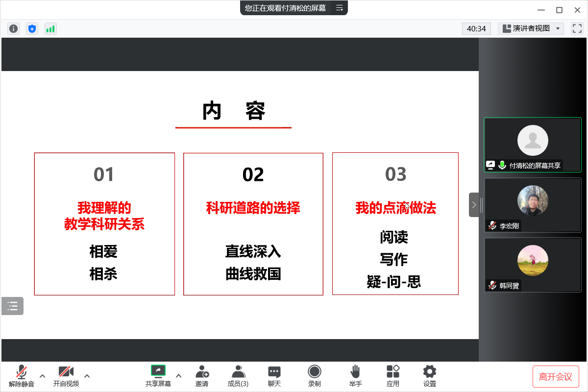Click the meeting info icon

coord(13,29)
